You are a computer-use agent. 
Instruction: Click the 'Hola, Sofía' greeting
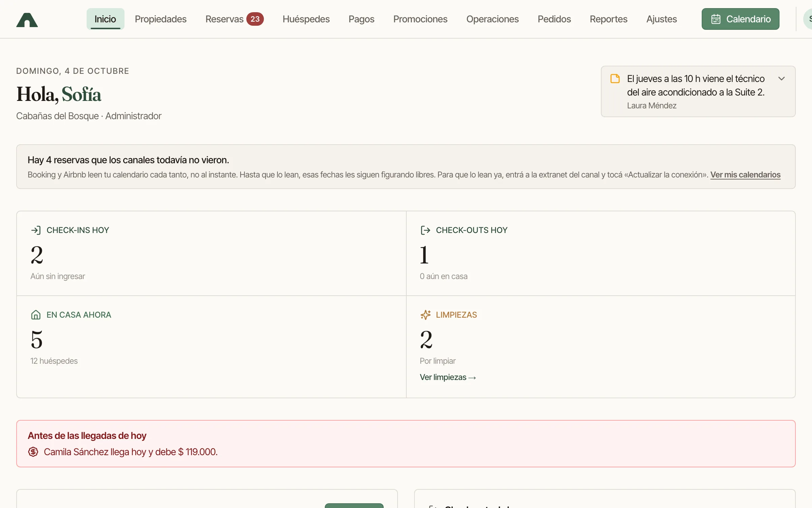[59, 94]
